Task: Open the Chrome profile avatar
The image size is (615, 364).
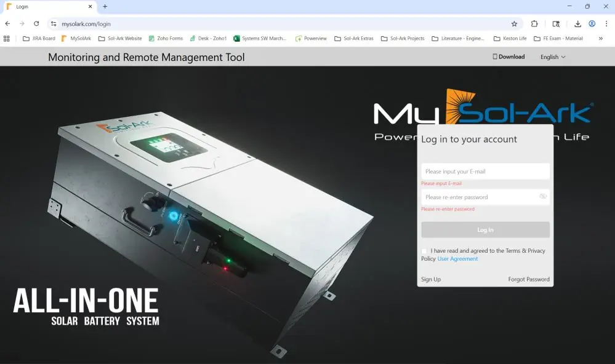Action: [592, 24]
